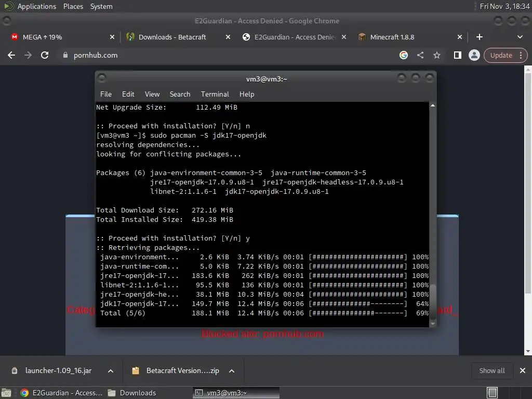Click Show all downloads

491,370
